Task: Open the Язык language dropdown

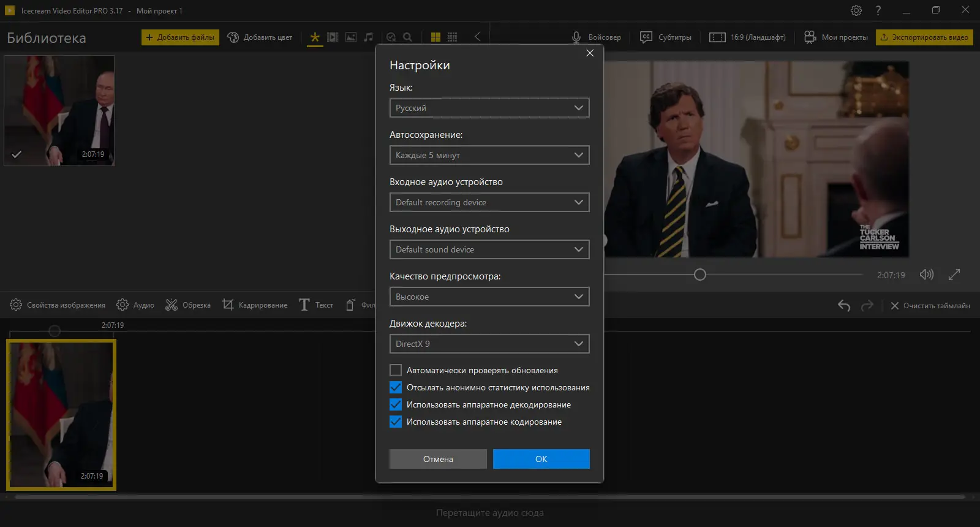Action: pyautogui.click(x=489, y=108)
